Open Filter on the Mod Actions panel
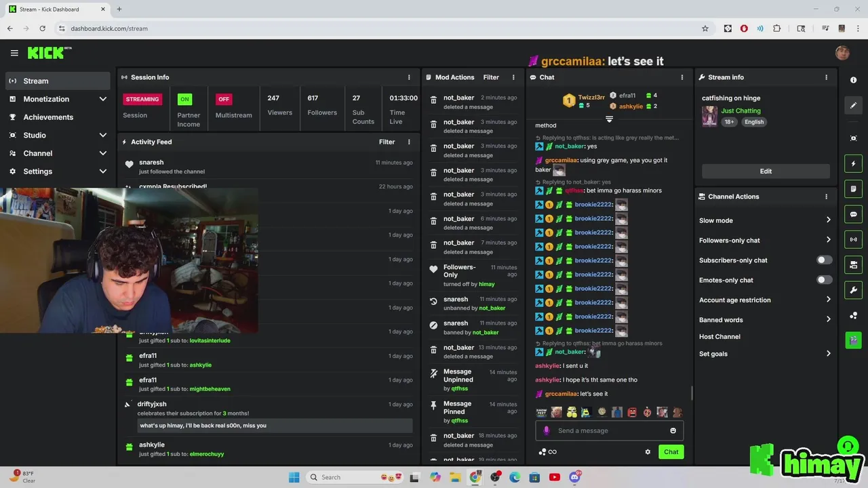The height and width of the screenshot is (488, 868). (x=491, y=77)
